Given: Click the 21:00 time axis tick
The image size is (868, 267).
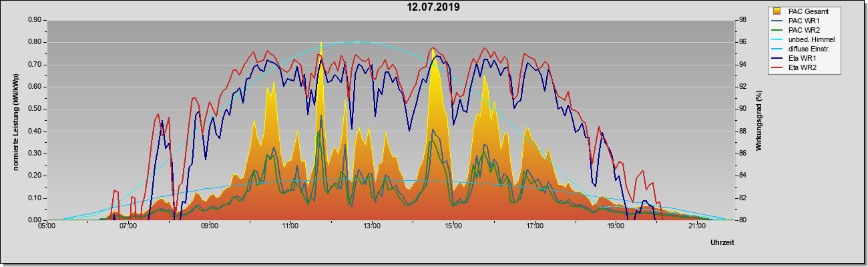Looking at the screenshot, I should pos(696,227).
